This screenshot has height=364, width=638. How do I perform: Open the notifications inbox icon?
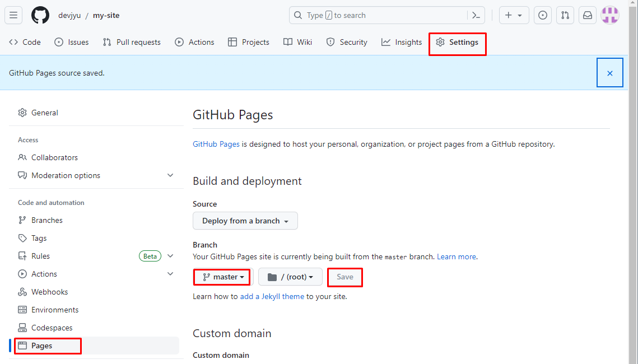588,15
